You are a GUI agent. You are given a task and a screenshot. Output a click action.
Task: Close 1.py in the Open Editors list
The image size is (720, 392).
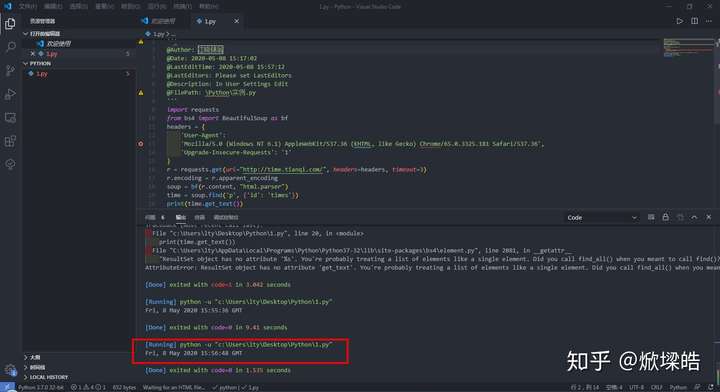[x=33, y=54]
